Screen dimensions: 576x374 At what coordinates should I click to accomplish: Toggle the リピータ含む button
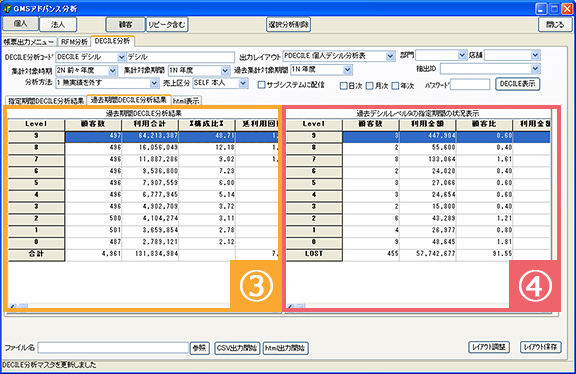coord(167,24)
